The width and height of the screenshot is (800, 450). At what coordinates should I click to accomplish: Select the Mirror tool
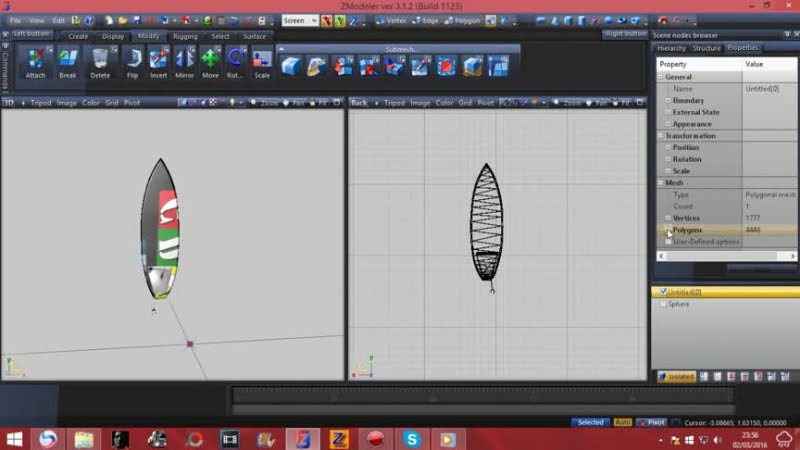[x=184, y=63]
